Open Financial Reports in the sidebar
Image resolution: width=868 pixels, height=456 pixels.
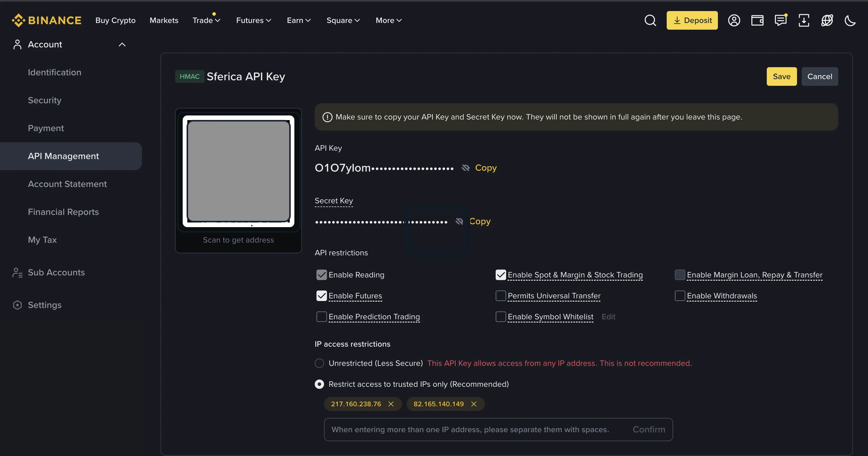pyautogui.click(x=63, y=212)
